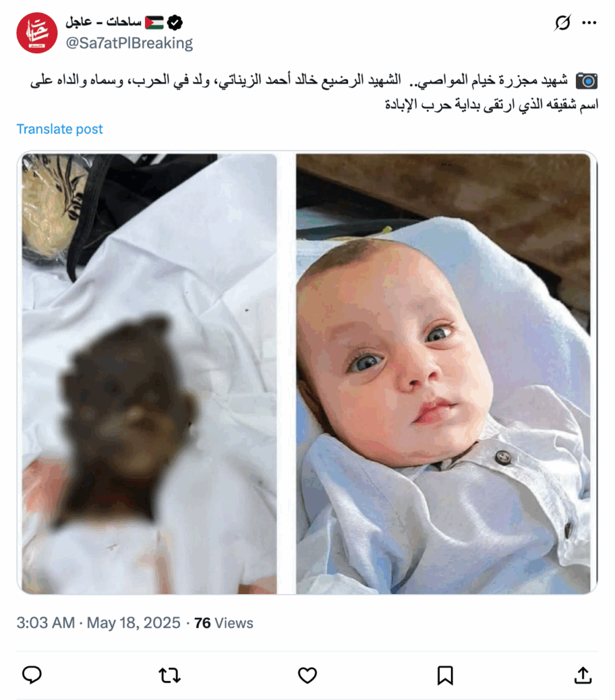
Task: Click the 3:03 AM May 18, 2025 timestamp
Action: click(x=99, y=623)
